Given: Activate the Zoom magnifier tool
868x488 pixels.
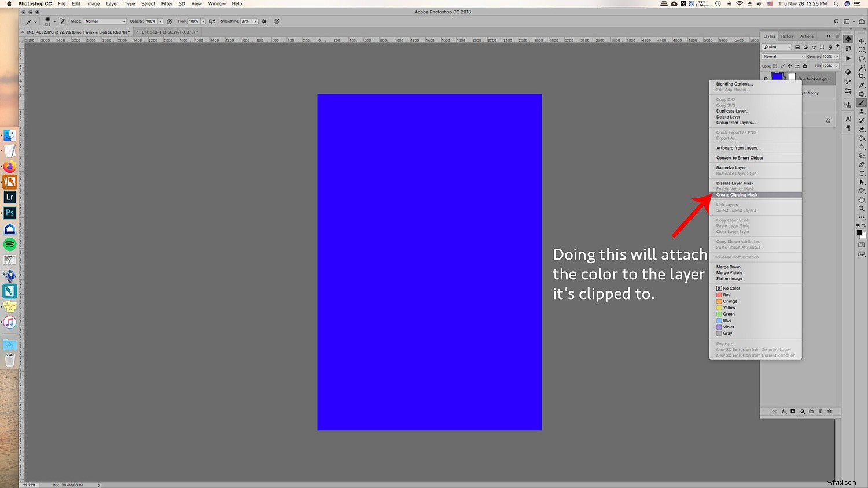Looking at the screenshot, I should click(862, 209).
